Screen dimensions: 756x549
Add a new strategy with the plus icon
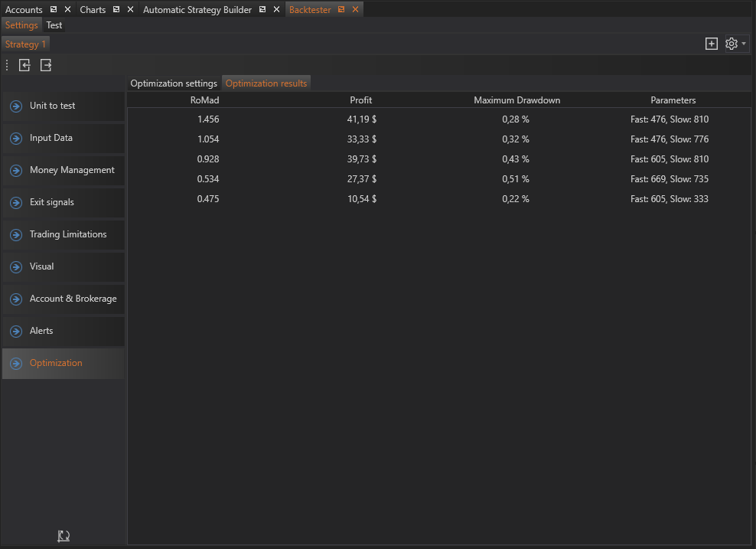click(x=711, y=44)
